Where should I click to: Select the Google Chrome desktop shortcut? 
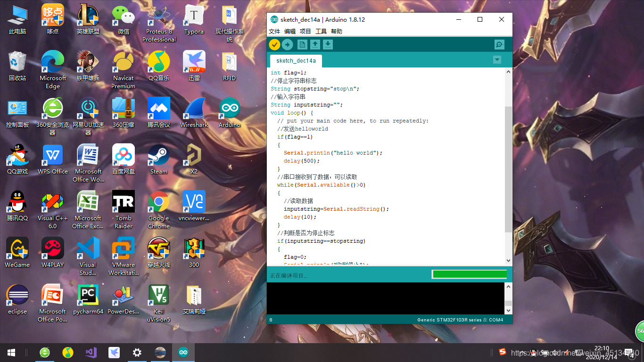(159, 210)
